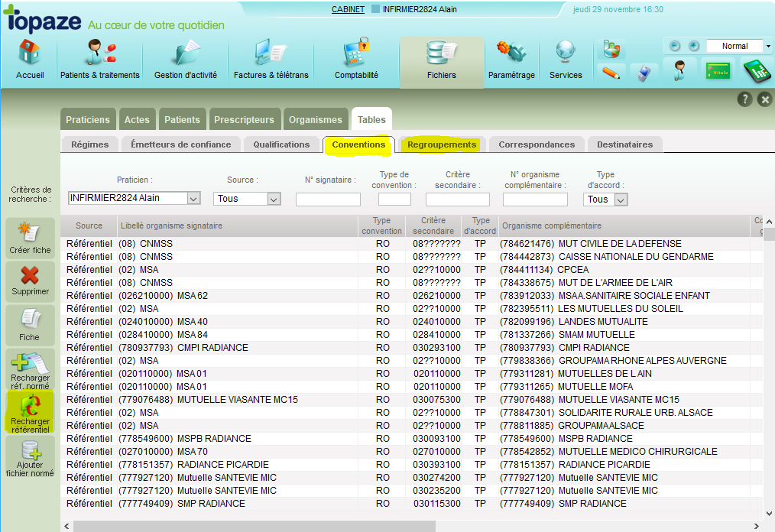Open Patients & traitements module
Viewport: 775px width, 532px height.
(x=100, y=60)
